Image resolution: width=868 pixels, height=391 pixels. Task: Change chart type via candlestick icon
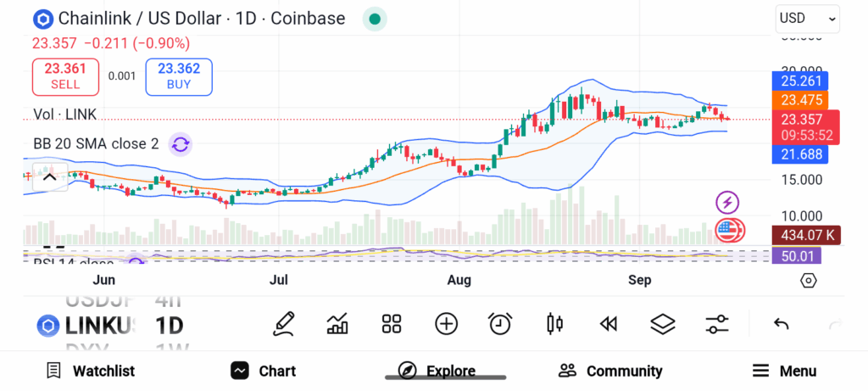click(554, 324)
